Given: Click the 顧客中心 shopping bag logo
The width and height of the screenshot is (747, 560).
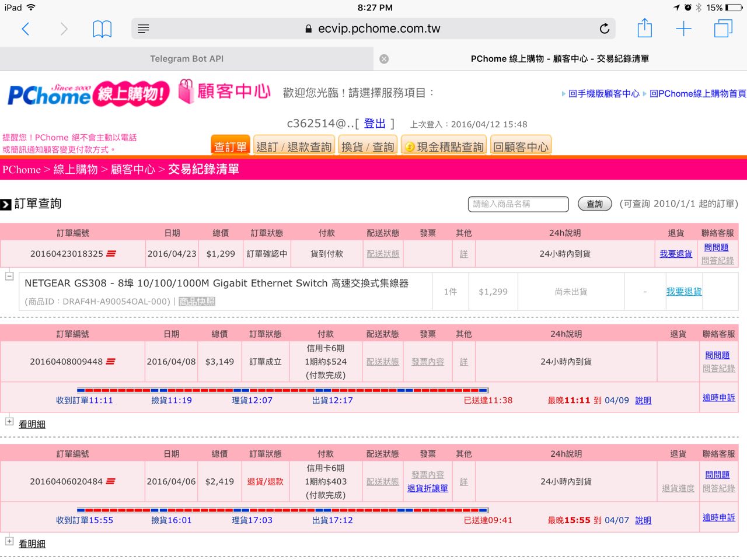Looking at the screenshot, I should click(x=225, y=92).
